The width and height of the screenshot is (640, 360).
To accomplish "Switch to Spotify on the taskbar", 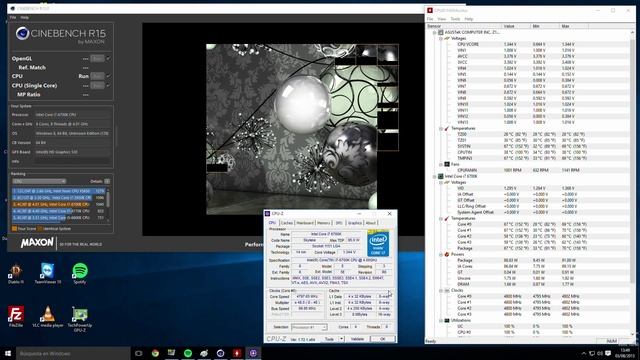I will pyautogui.click(x=188, y=353).
